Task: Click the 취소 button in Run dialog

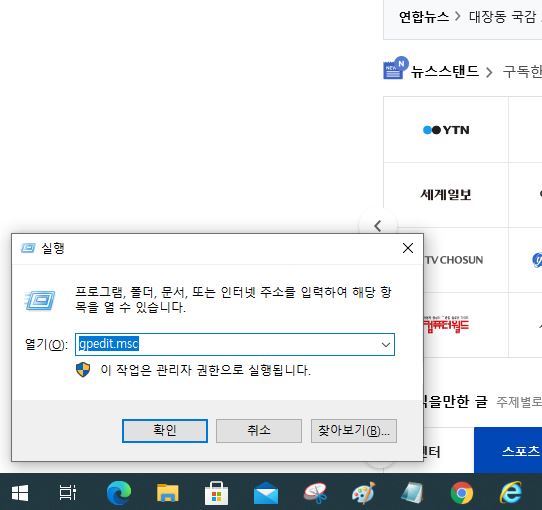Action: (x=259, y=431)
